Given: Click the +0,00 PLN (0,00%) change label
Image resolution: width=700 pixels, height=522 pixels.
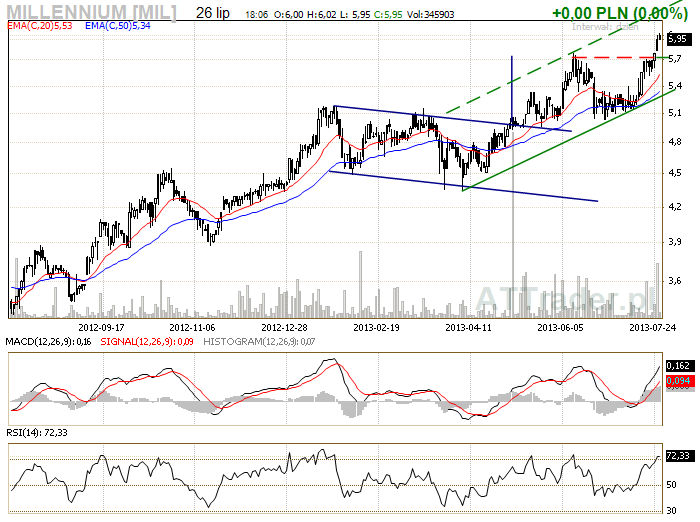Looking at the screenshot, I should point(620,13).
